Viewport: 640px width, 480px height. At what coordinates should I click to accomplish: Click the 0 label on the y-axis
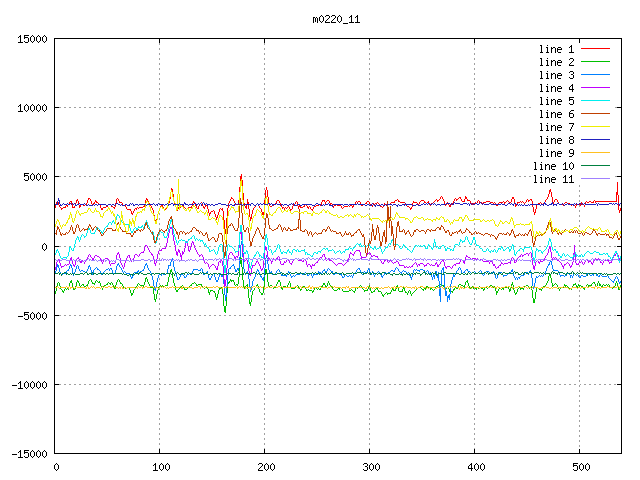tap(46, 246)
